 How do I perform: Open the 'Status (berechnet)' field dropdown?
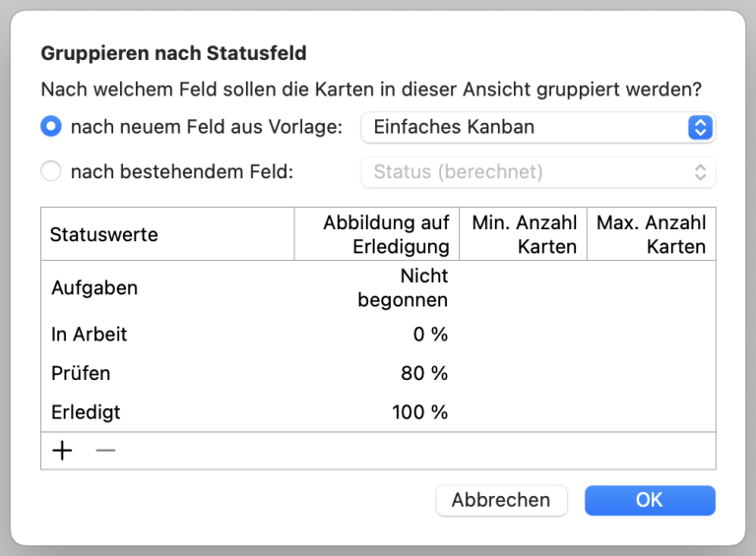pos(538,172)
